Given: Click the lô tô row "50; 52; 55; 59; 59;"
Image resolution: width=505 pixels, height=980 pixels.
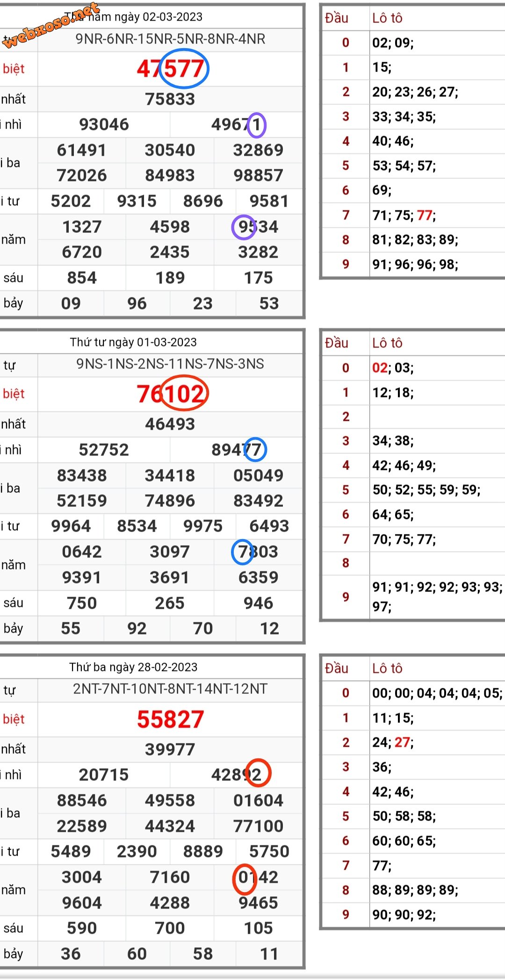Looking at the screenshot, I should [x=426, y=490].
